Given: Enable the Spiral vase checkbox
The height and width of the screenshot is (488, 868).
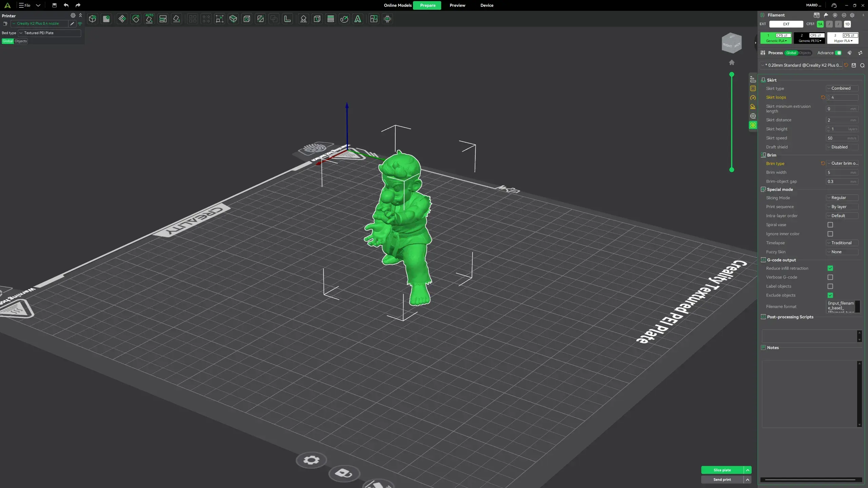Looking at the screenshot, I should pos(830,225).
